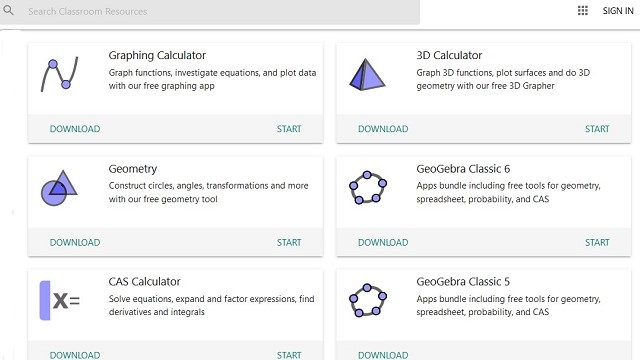Start GeoGebra Classic 6
The width and height of the screenshot is (640, 360).
[597, 242]
